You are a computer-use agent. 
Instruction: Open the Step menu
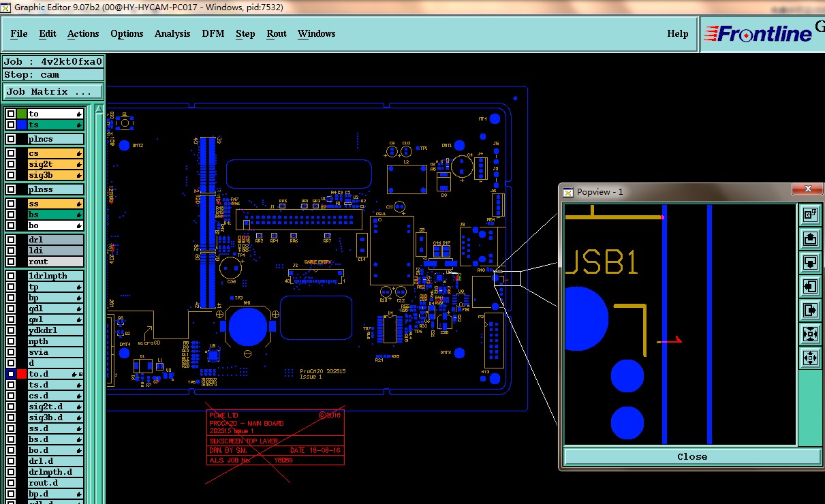pyautogui.click(x=245, y=33)
